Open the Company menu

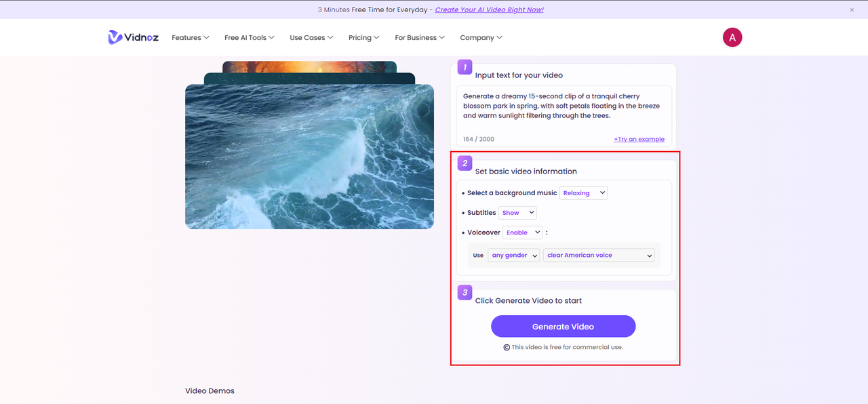click(x=481, y=37)
